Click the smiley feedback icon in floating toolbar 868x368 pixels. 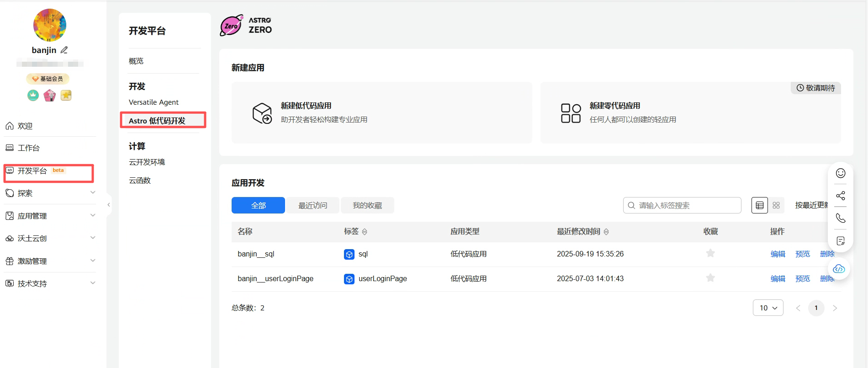pyautogui.click(x=841, y=173)
